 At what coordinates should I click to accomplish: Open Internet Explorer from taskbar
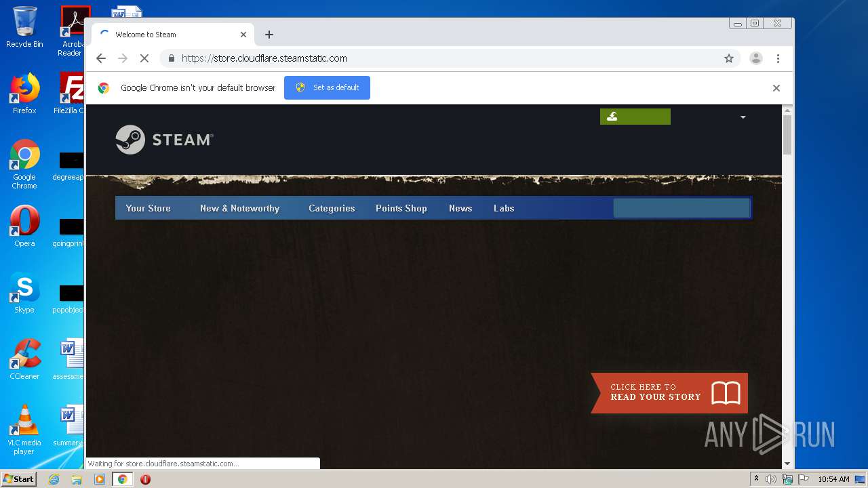pos(54,479)
